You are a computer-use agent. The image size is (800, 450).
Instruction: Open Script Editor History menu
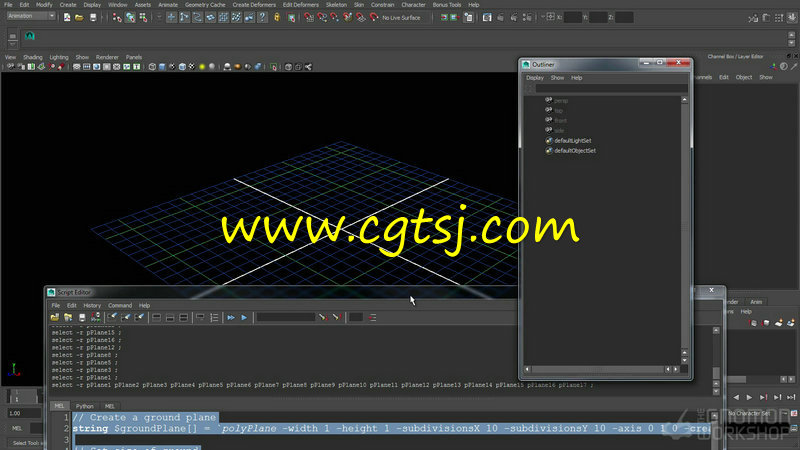point(92,306)
